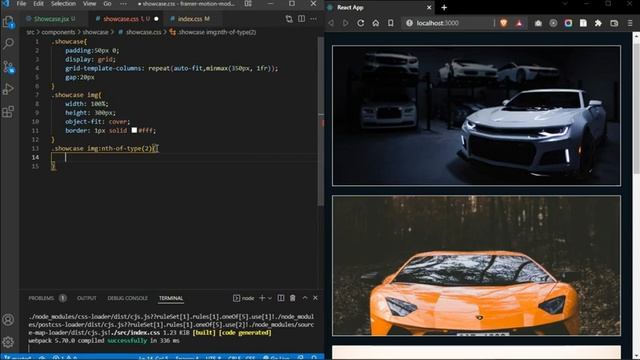Screen dimensions: 640x360
Task: Select the Terminal panel tab
Action: tap(171, 298)
